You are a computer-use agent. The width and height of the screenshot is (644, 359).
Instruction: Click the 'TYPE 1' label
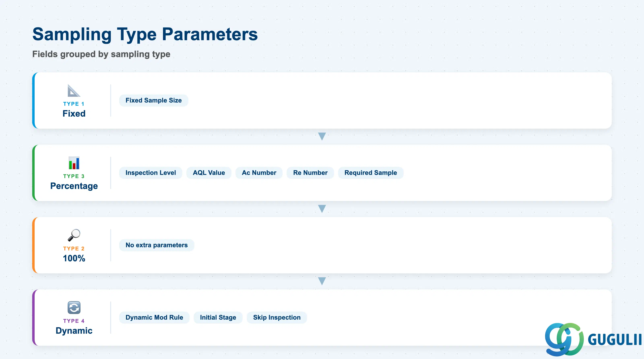click(74, 104)
